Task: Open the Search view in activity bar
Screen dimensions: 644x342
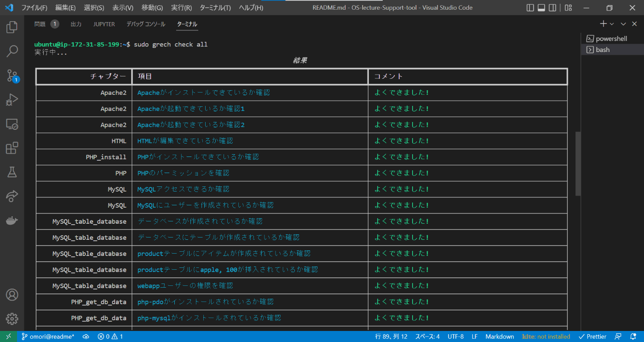Action: (x=12, y=51)
